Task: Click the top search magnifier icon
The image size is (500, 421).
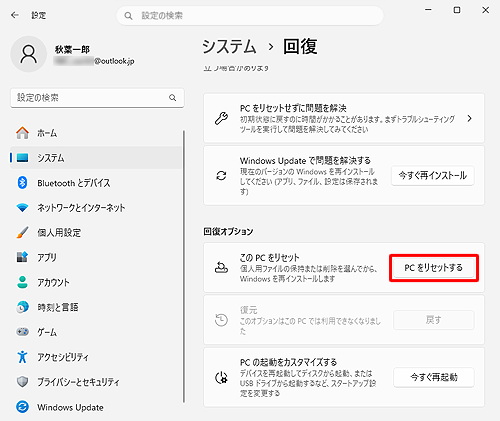Action: tap(128, 16)
